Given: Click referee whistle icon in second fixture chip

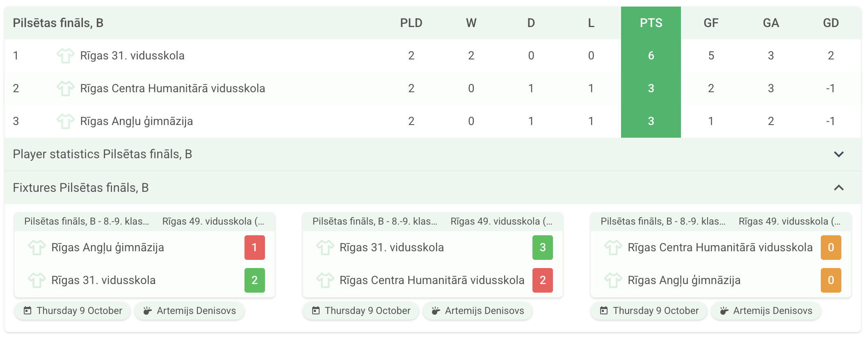Looking at the screenshot, I should [x=436, y=311].
